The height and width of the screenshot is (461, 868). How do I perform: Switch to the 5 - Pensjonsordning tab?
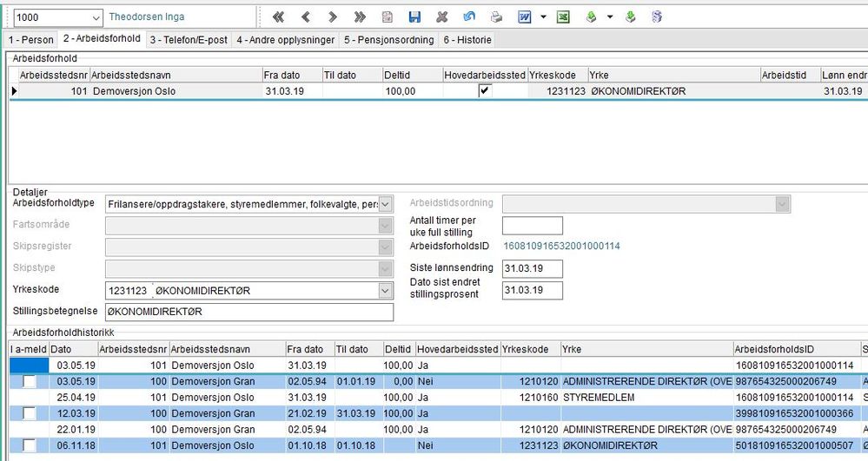[x=388, y=40]
